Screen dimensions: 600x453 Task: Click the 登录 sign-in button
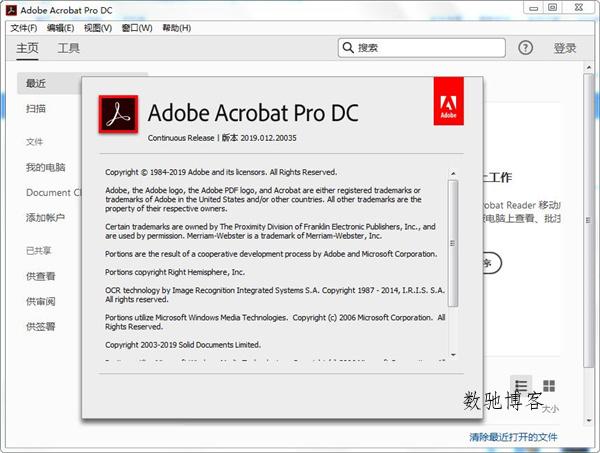click(x=565, y=48)
